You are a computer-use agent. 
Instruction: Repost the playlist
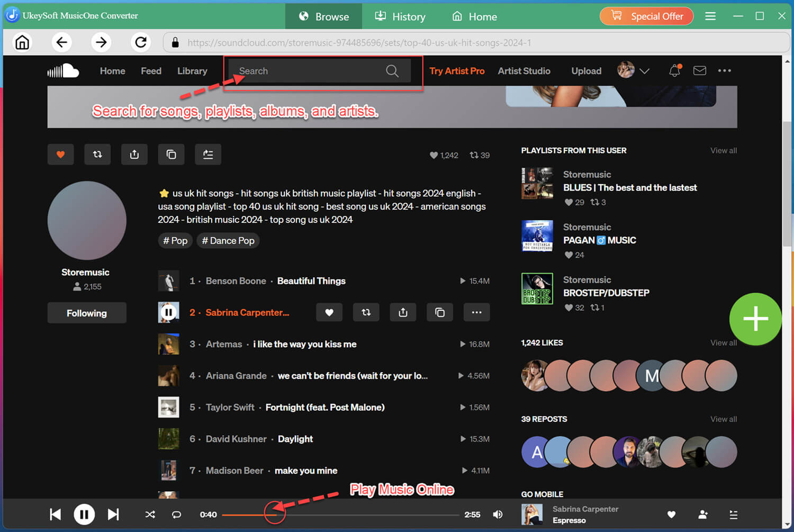97,155
